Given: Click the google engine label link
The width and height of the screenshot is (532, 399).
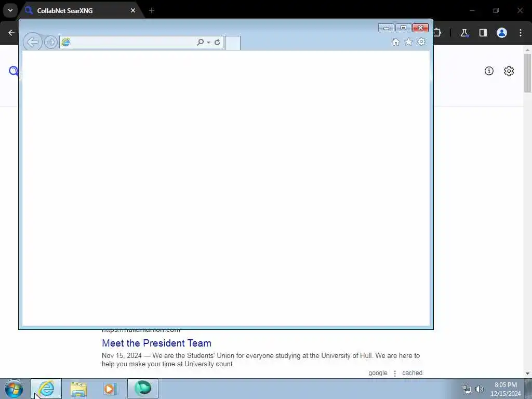Looking at the screenshot, I should [x=378, y=373].
